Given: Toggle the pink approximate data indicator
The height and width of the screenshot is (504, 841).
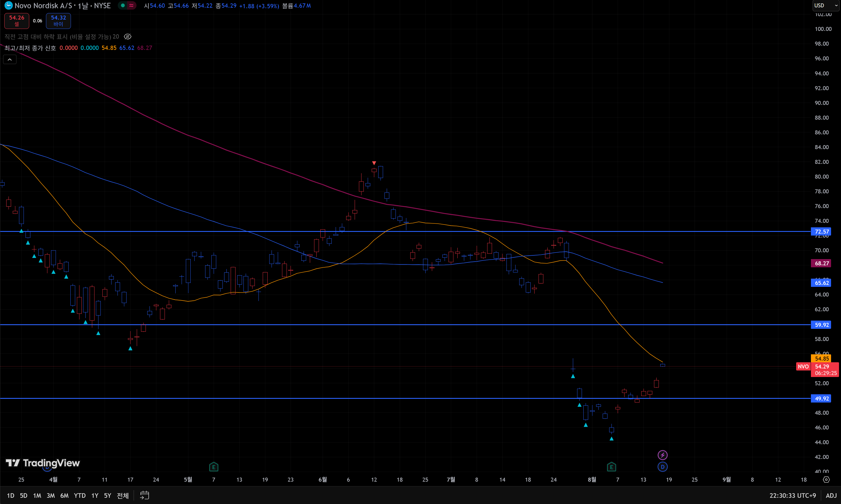Looking at the screenshot, I should tap(132, 5).
